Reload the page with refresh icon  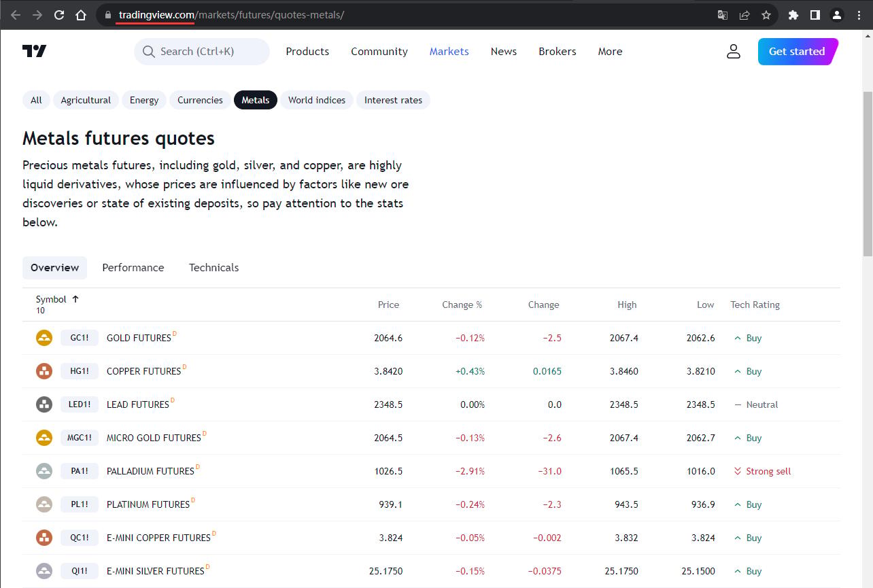[x=59, y=15]
